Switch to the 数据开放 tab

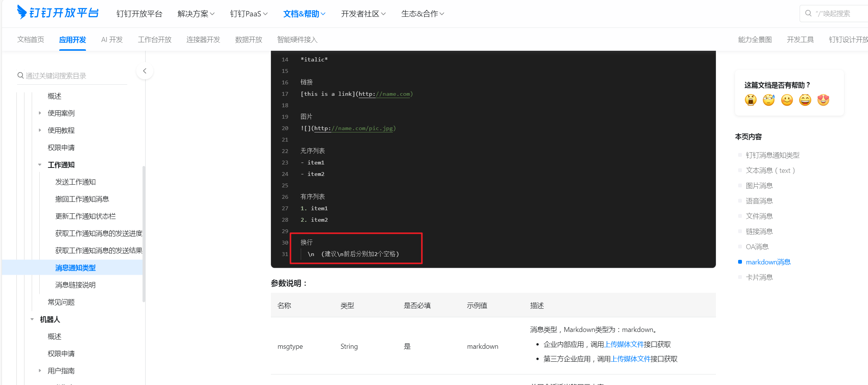click(x=249, y=40)
